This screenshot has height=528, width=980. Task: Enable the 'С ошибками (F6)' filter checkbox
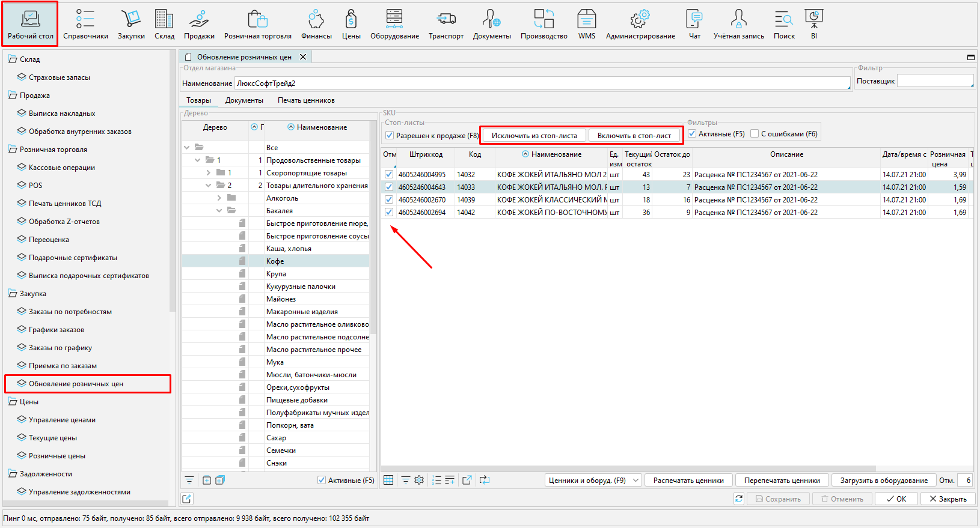(x=755, y=134)
